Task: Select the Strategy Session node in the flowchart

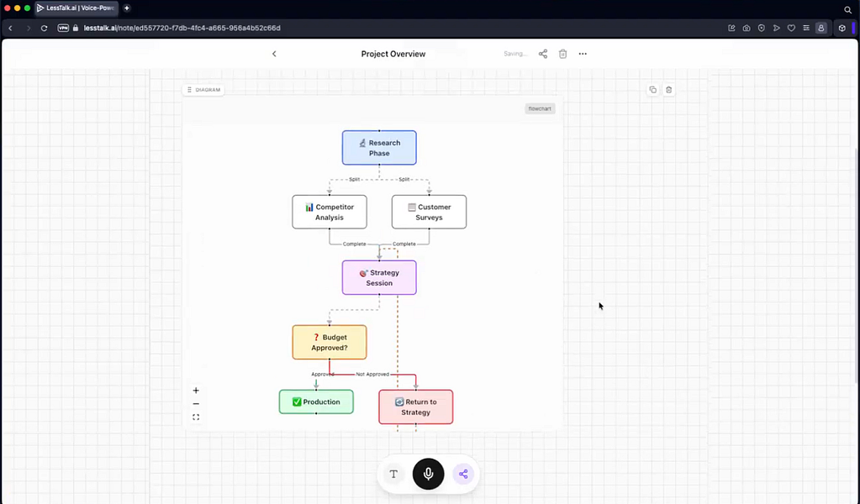Action: coord(379,277)
